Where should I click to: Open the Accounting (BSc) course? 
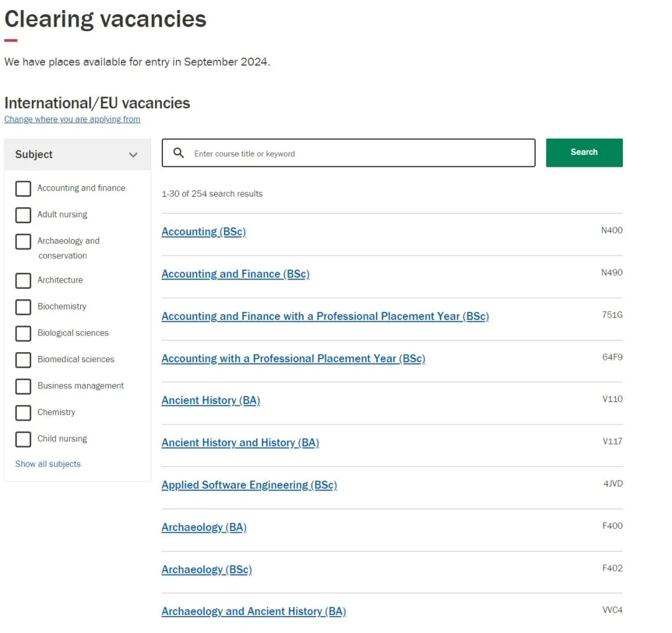click(x=203, y=232)
